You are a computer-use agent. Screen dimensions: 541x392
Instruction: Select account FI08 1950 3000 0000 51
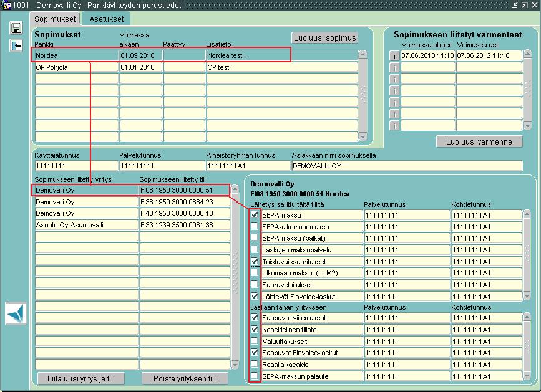tap(185, 190)
